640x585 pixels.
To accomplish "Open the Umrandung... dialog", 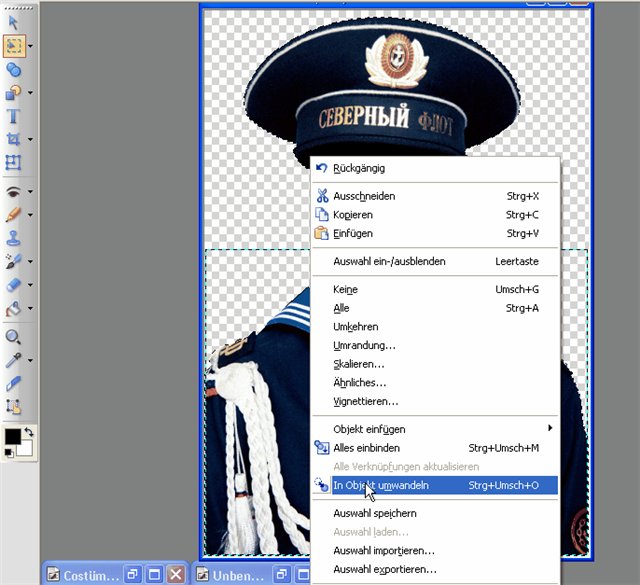I will [x=435, y=345].
